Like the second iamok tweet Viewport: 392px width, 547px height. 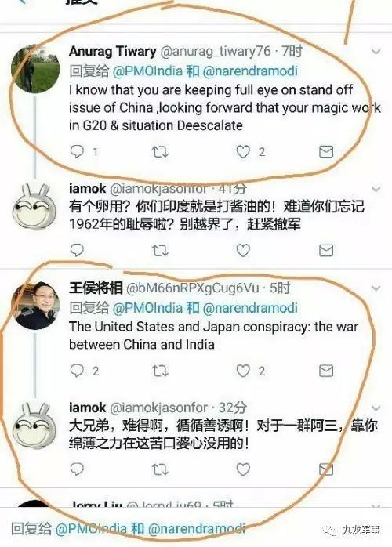(x=243, y=469)
